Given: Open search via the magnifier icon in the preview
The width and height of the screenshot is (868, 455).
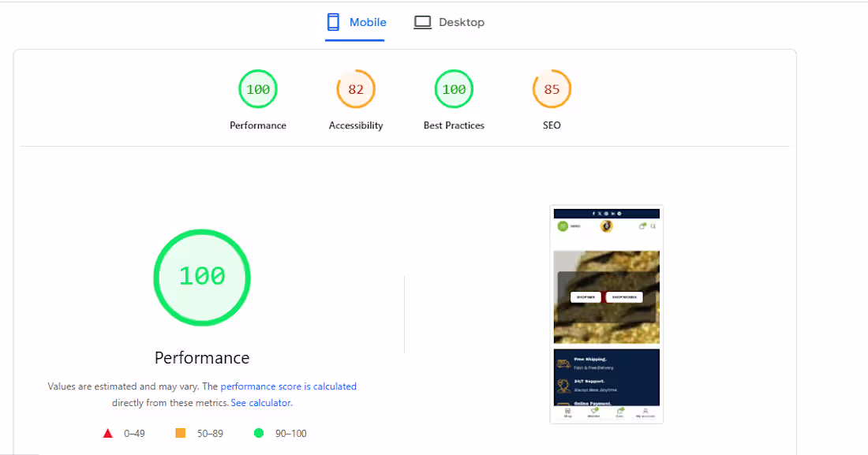Looking at the screenshot, I should (x=653, y=226).
